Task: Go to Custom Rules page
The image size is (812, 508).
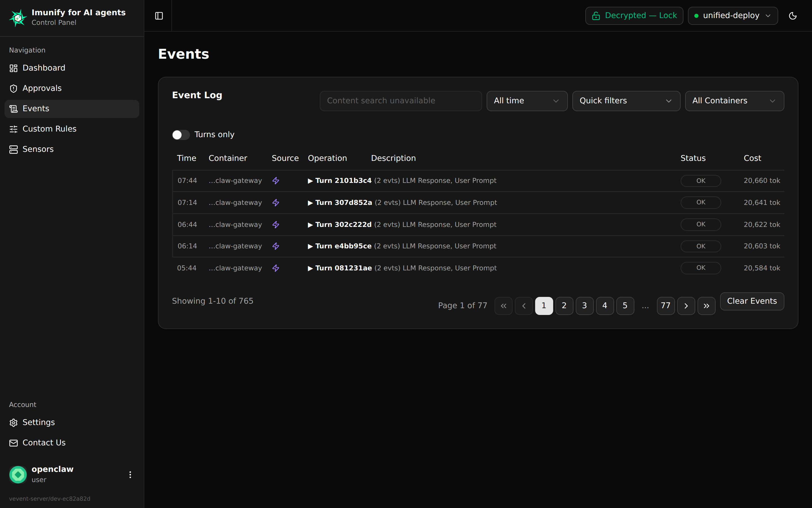Action: [x=72, y=129]
